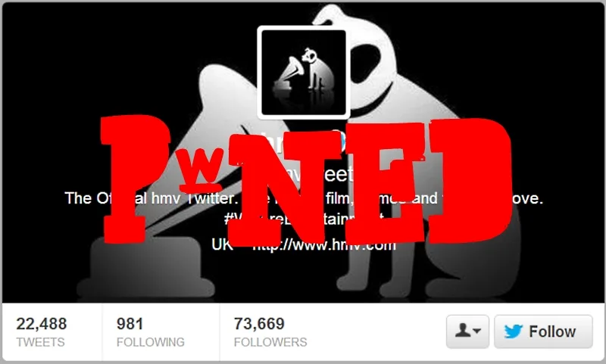Click the TWEETS label
Image resolution: width=606 pixels, height=364 pixels.
pyautogui.click(x=41, y=342)
